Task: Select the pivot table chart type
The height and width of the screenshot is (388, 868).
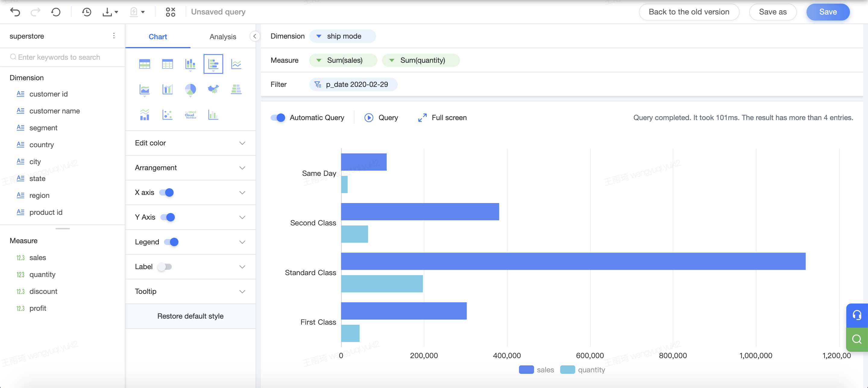Action: [145, 64]
